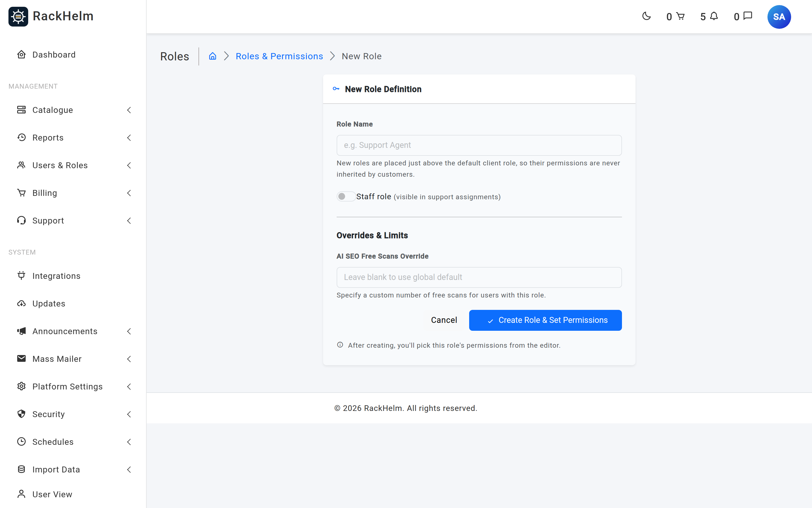Click the Announcements megaphone icon
The height and width of the screenshot is (508, 812).
click(21, 331)
